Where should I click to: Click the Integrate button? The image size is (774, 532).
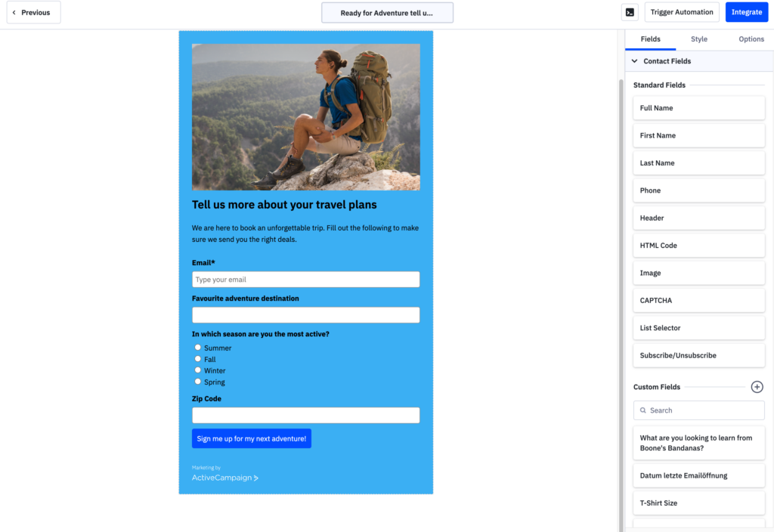[x=746, y=12]
